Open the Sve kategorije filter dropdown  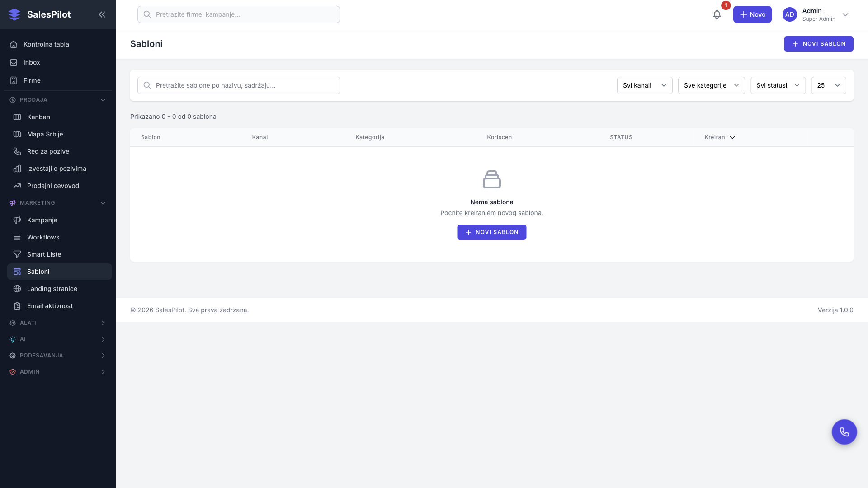[x=711, y=85]
